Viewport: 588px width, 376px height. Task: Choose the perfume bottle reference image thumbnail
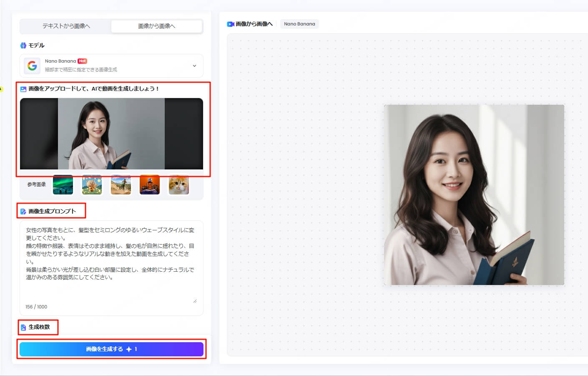tap(150, 184)
